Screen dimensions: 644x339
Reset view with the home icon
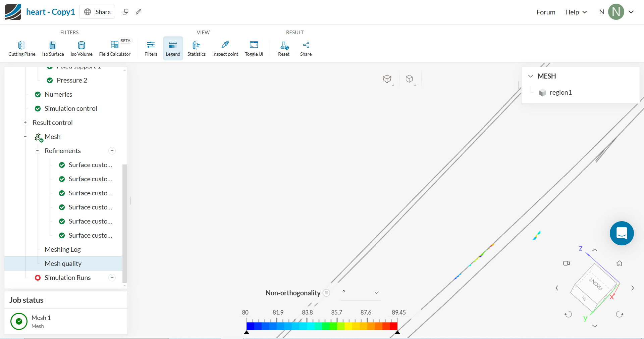[619, 263]
